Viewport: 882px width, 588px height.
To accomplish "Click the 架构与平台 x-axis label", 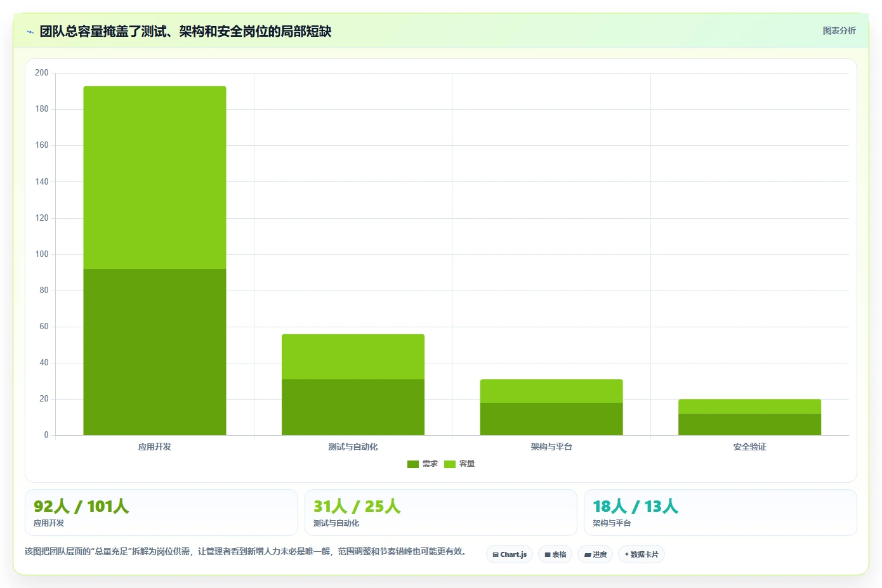I will click(x=551, y=447).
